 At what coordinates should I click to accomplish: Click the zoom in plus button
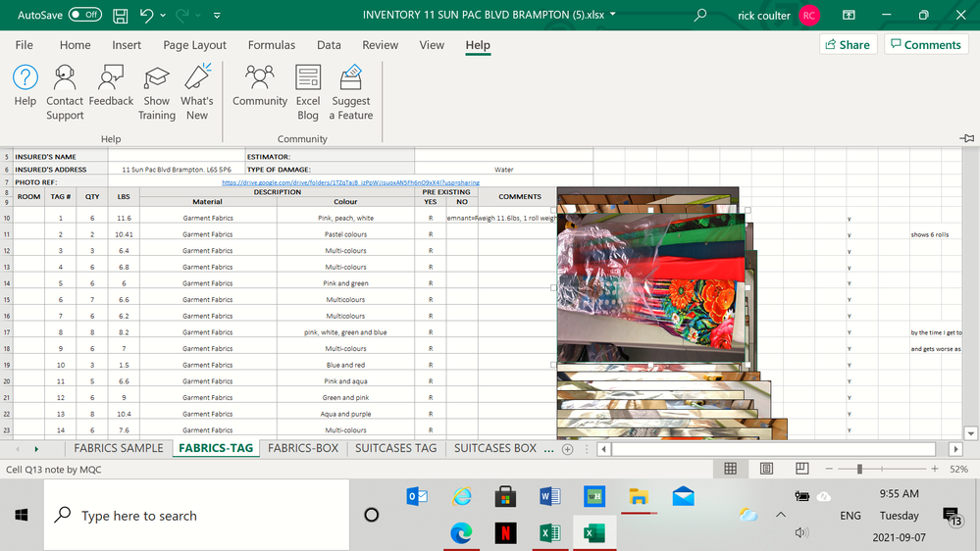934,469
